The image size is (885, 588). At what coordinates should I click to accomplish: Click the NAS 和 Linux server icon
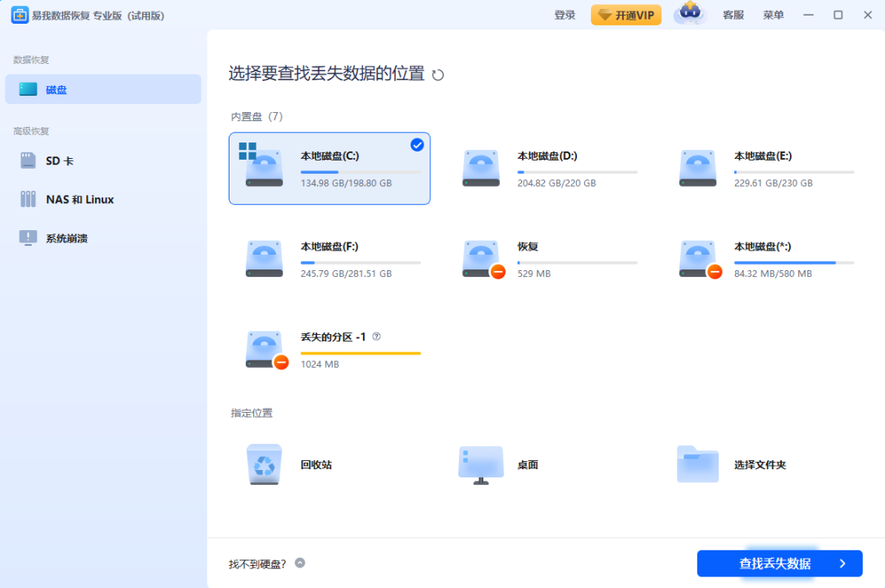(x=28, y=199)
